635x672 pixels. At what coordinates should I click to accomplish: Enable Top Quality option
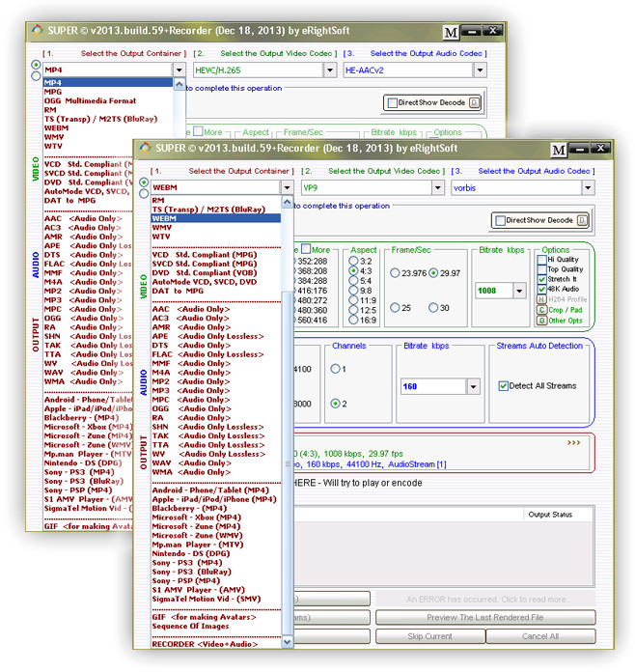pos(541,269)
